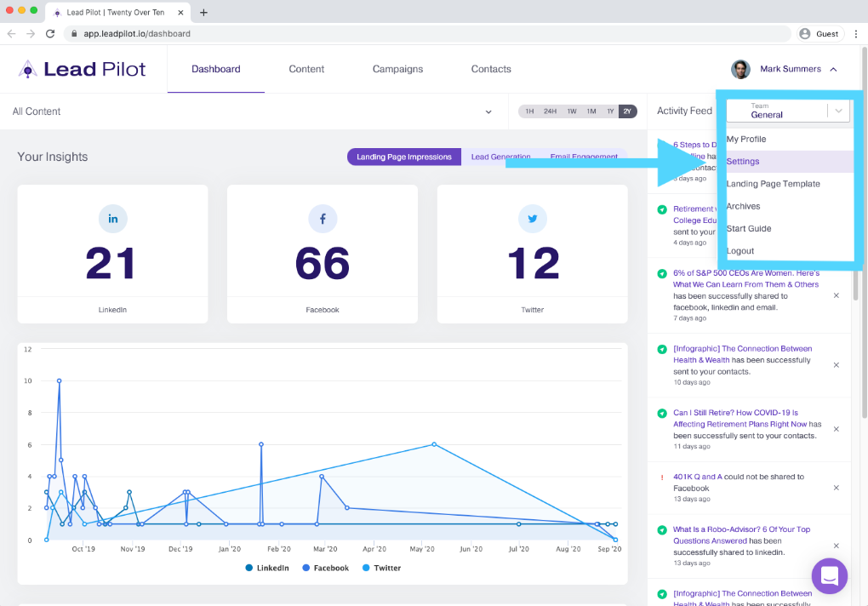Image resolution: width=868 pixels, height=606 pixels.
Task: Dismiss the notification from 10 days ago
Action: (837, 365)
